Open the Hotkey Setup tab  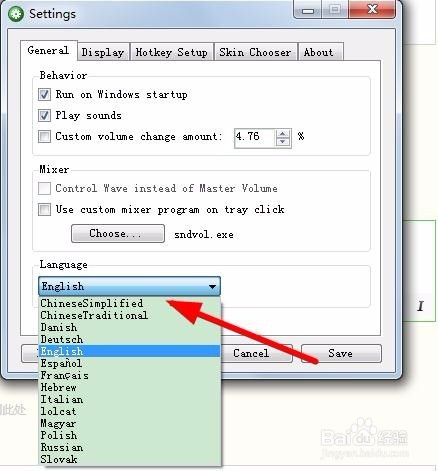(171, 52)
